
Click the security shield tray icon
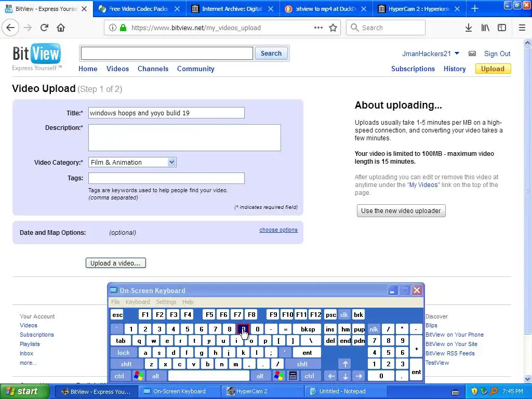(474, 391)
